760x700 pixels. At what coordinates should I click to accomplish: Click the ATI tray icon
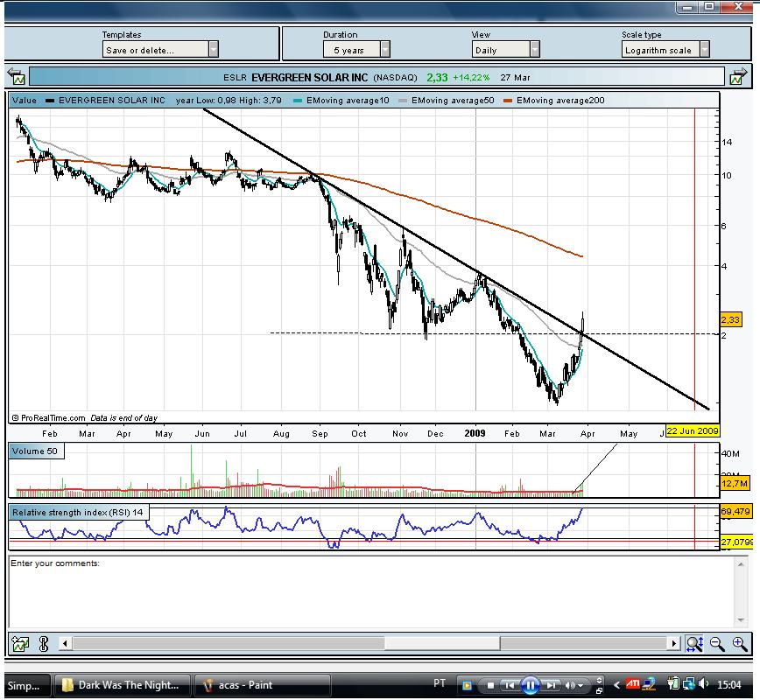pos(632,684)
